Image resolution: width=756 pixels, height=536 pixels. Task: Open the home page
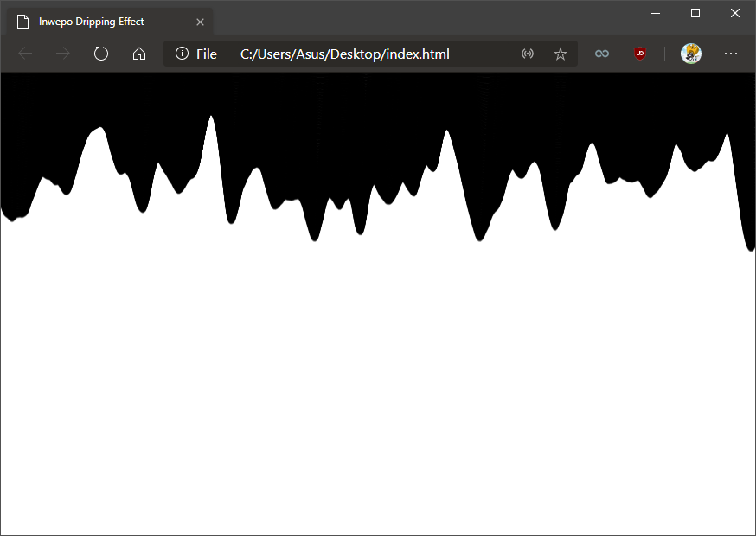(139, 54)
